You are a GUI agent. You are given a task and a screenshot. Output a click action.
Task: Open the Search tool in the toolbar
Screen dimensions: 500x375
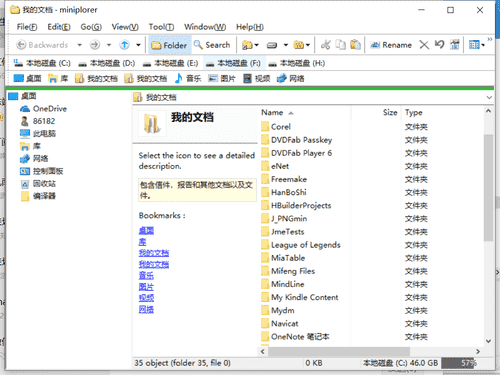click(x=212, y=45)
